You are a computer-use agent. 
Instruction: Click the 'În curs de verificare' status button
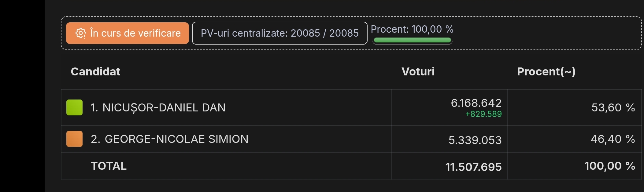tap(127, 33)
